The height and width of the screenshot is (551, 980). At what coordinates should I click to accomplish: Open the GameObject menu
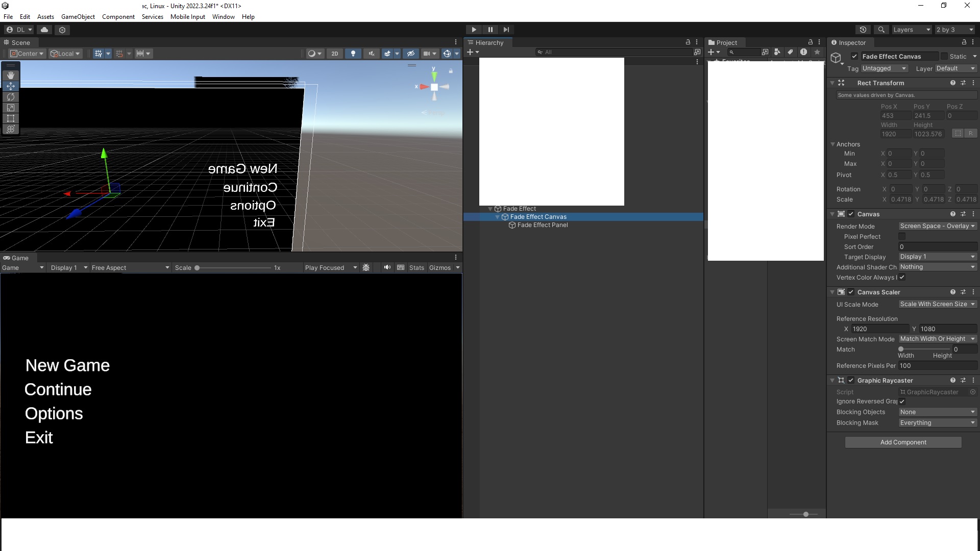(x=78, y=16)
